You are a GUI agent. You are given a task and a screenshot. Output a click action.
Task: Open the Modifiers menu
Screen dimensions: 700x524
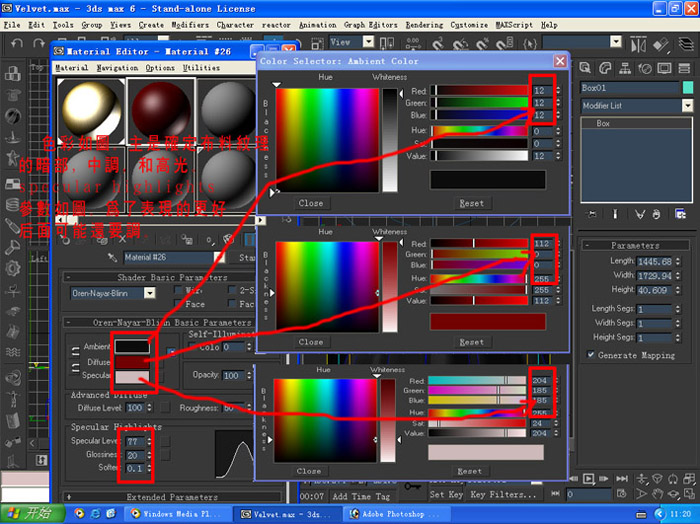[190, 25]
